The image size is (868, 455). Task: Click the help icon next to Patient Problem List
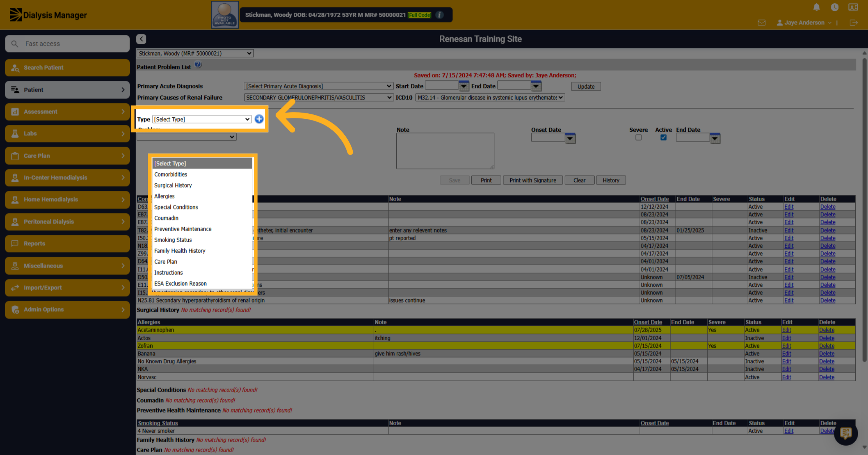(x=198, y=65)
